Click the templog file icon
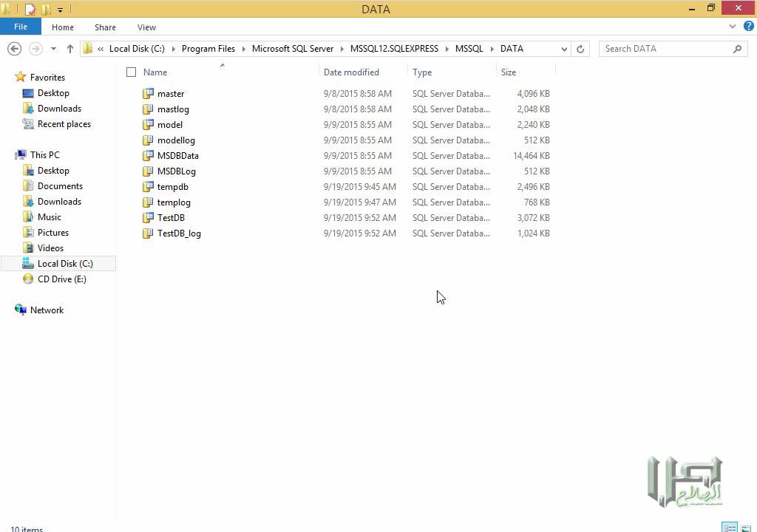 pos(148,202)
